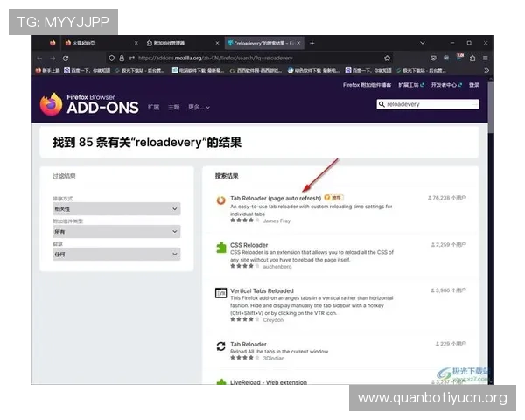Click the CSS Reloader green puzzle icon
The height and width of the screenshot is (420, 525).
[x=221, y=248]
